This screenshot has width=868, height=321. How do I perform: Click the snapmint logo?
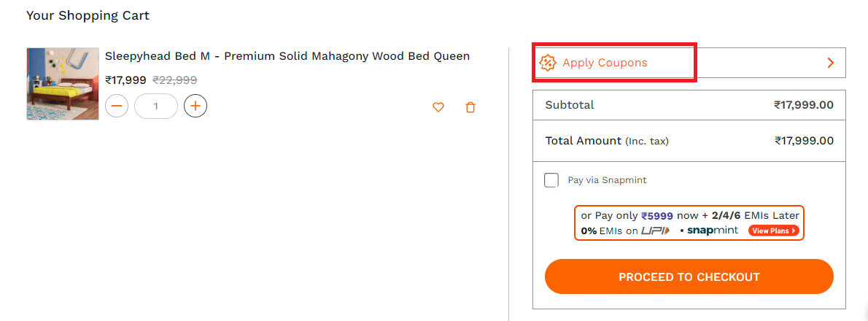click(x=713, y=231)
